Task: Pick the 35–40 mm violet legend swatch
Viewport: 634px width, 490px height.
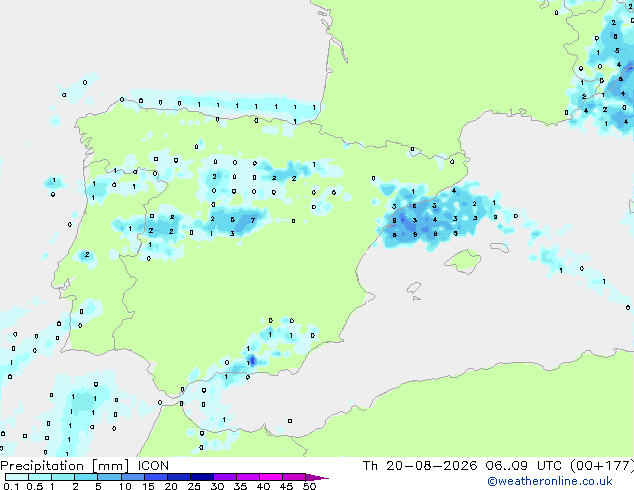Action: [247, 477]
